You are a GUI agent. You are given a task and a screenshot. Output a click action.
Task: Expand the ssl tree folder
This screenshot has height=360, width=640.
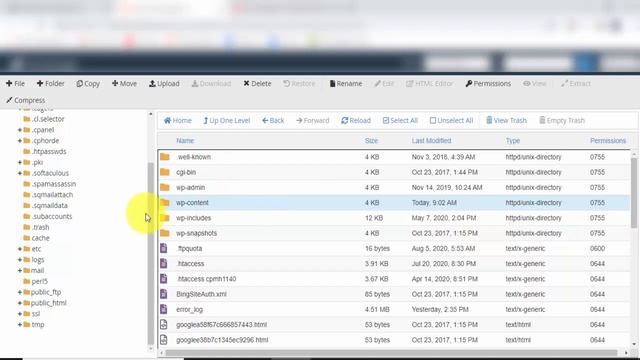[20, 314]
